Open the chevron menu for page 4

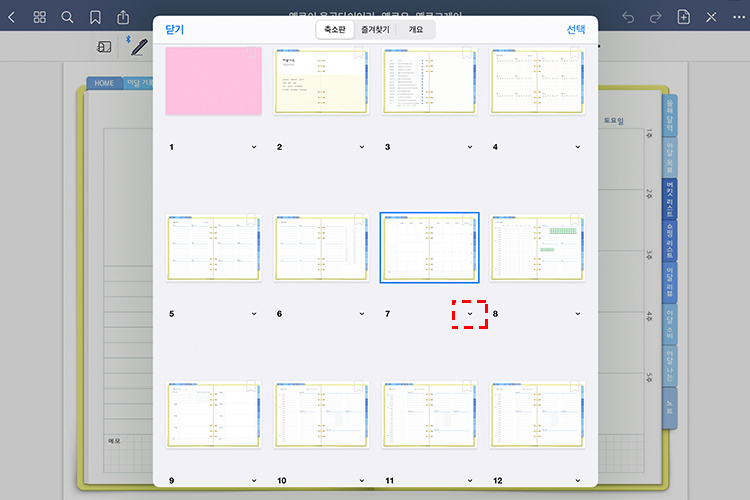point(578,147)
